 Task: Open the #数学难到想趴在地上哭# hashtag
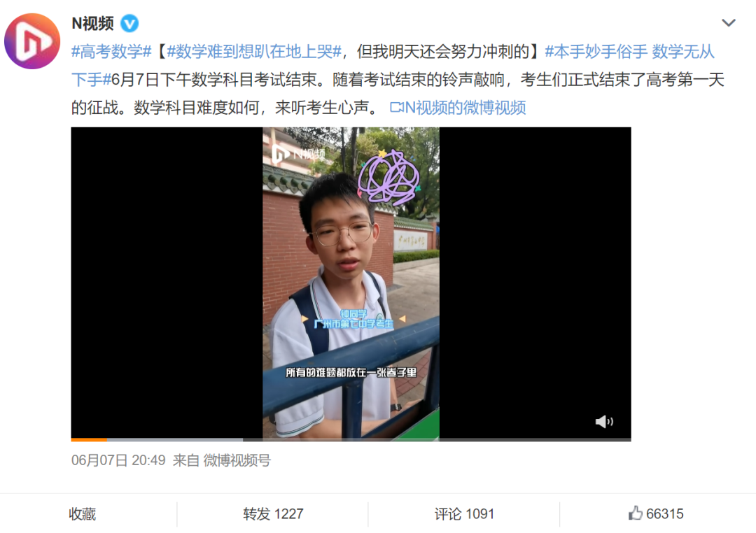[254, 51]
